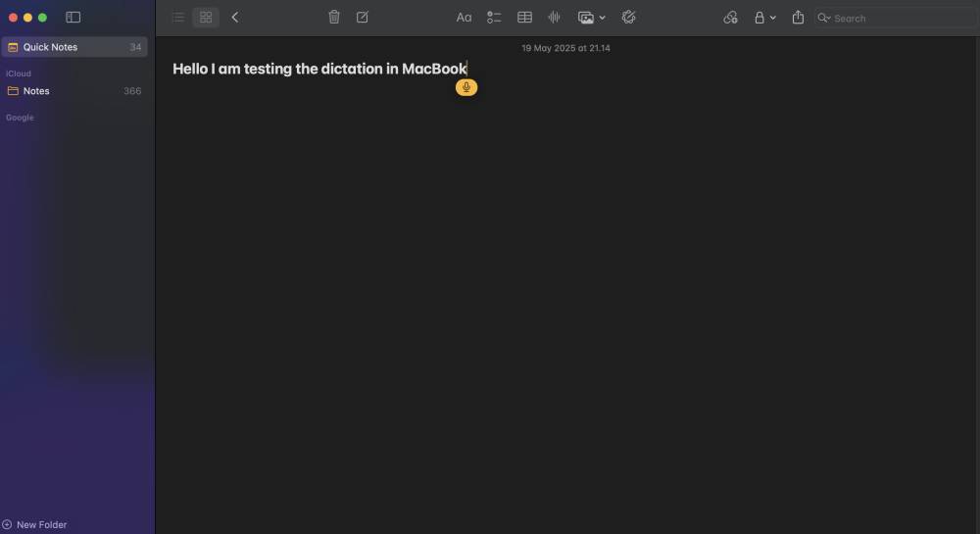980x534 pixels.
Task: Start audio recording with the waveform icon
Action: pyautogui.click(x=554, y=18)
